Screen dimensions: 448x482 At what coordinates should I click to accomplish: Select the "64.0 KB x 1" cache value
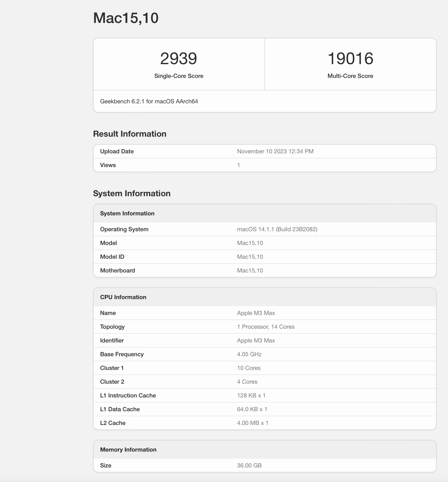pos(252,409)
